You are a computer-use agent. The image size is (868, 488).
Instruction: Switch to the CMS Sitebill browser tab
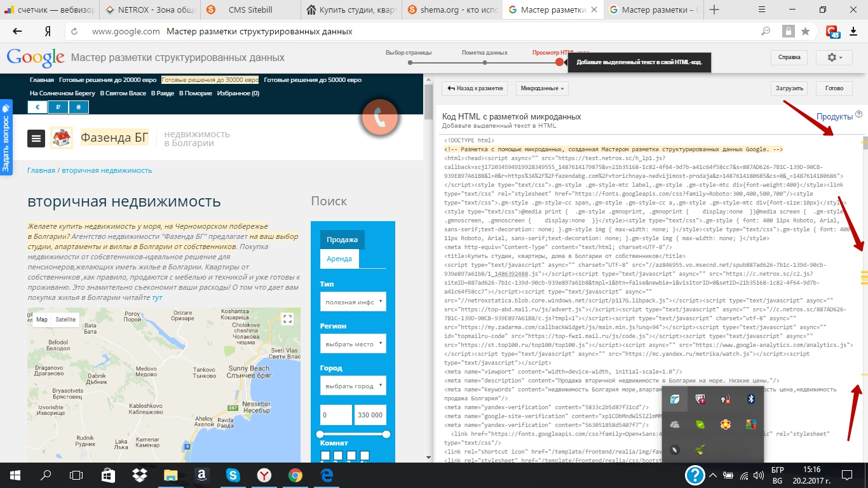click(249, 10)
